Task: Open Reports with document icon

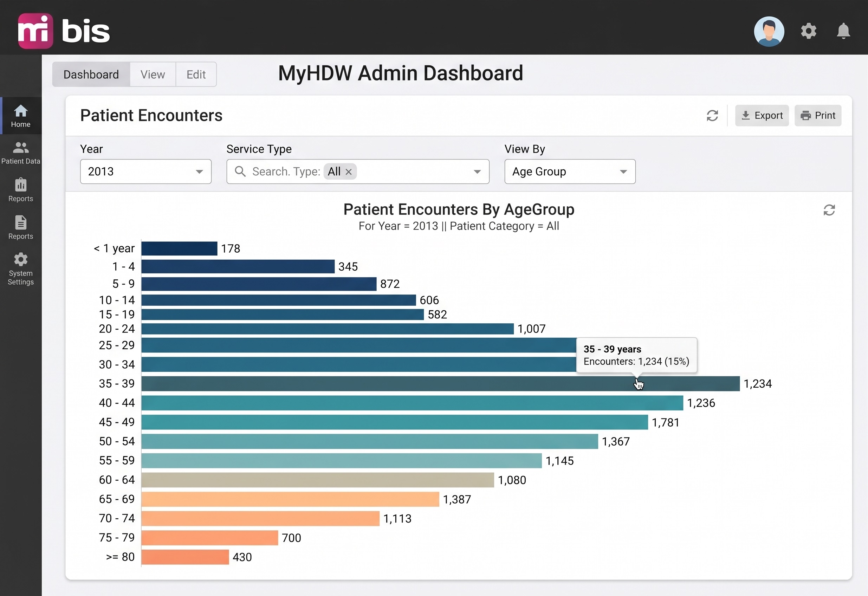Action: click(20, 227)
